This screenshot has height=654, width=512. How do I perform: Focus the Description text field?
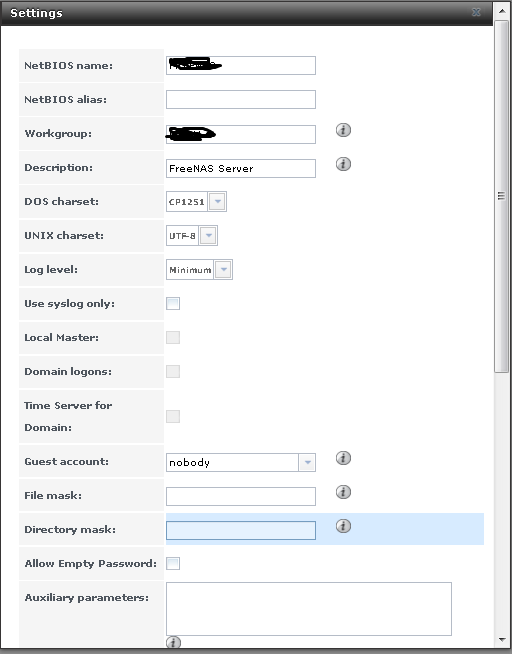pyautogui.click(x=241, y=169)
